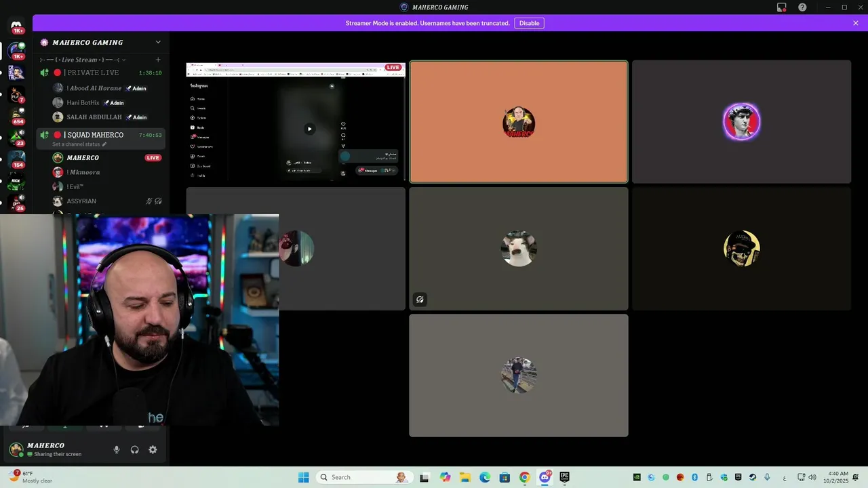This screenshot has height=488, width=868.
Task: Play the video inside the shared stream
Action: click(309, 129)
